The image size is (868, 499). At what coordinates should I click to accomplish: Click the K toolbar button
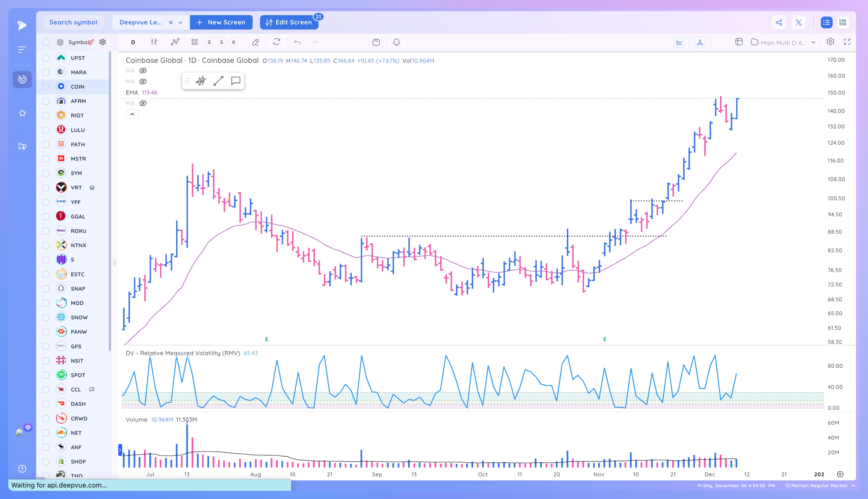[x=234, y=42]
